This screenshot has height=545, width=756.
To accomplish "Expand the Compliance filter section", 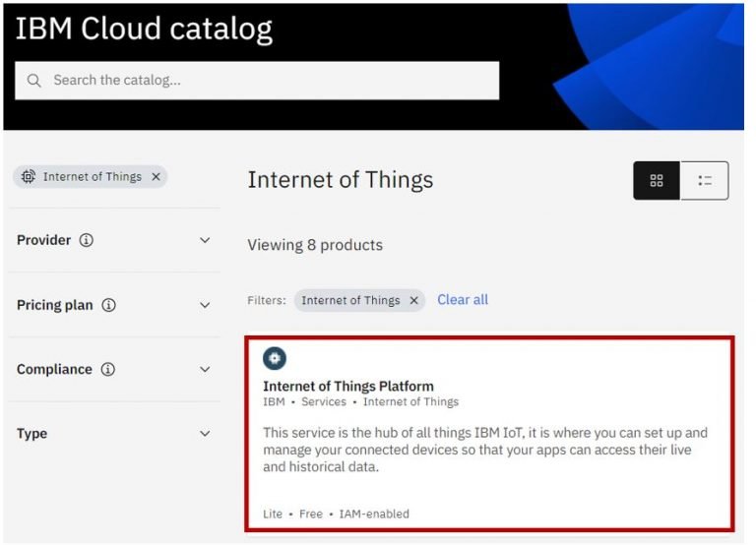I will point(205,369).
